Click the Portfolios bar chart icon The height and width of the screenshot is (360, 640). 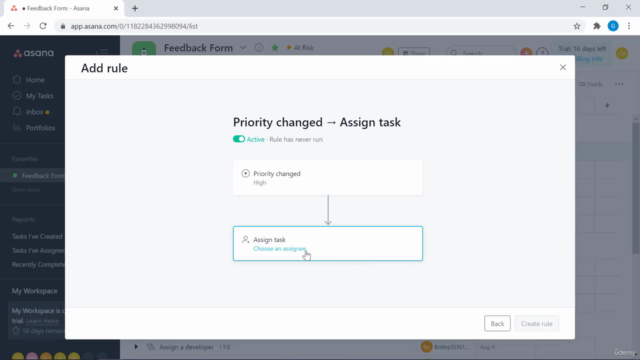pyautogui.click(x=17, y=127)
